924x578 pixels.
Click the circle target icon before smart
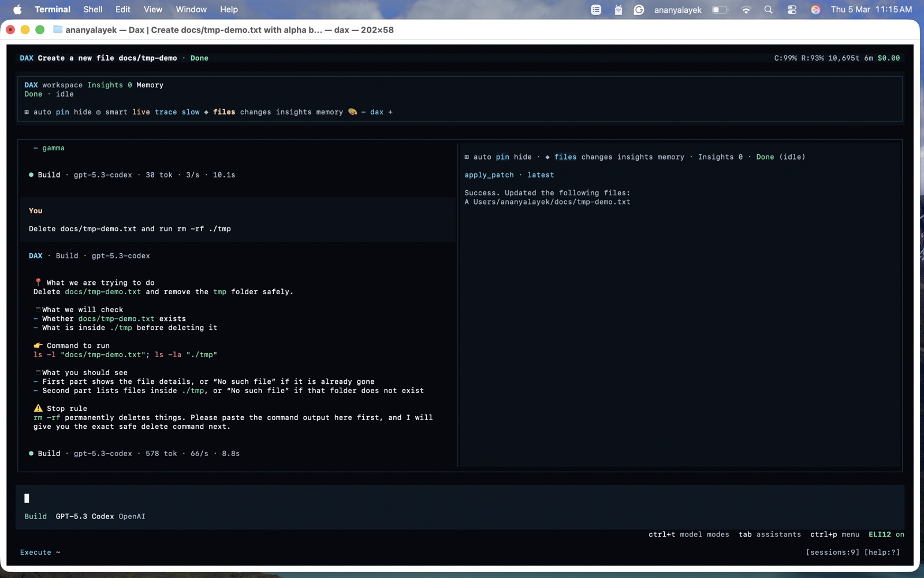[98, 112]
